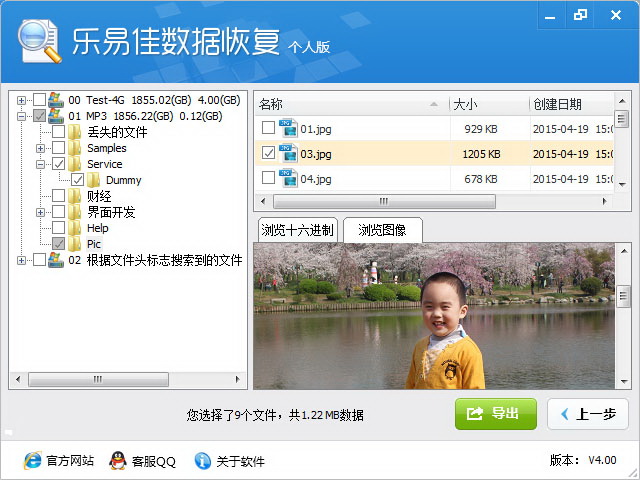This screenshot has height=480, width=640.
Task: Click the file list scroll down arrow
Action: pos(622,184)
